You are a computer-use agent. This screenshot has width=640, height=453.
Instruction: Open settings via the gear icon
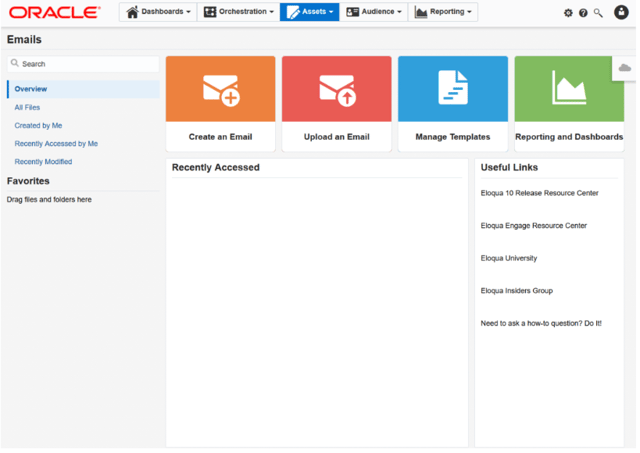point(568,13)
